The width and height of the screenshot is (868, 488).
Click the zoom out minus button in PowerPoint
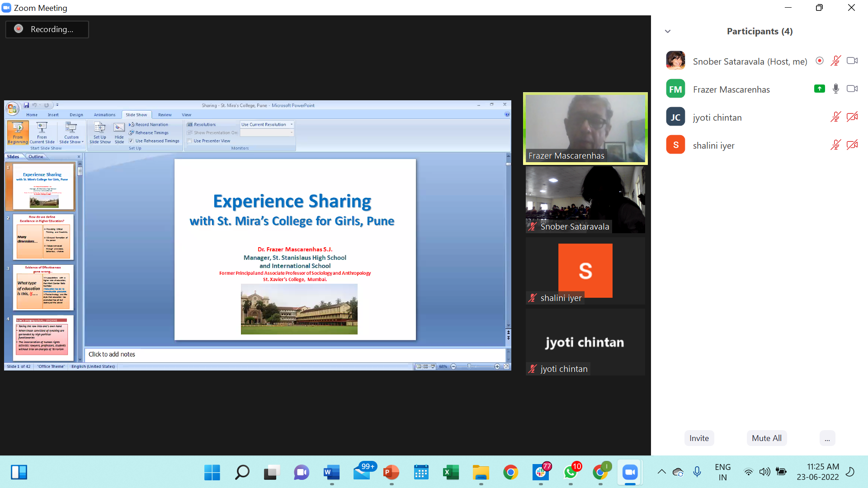[x=453, y=366]
